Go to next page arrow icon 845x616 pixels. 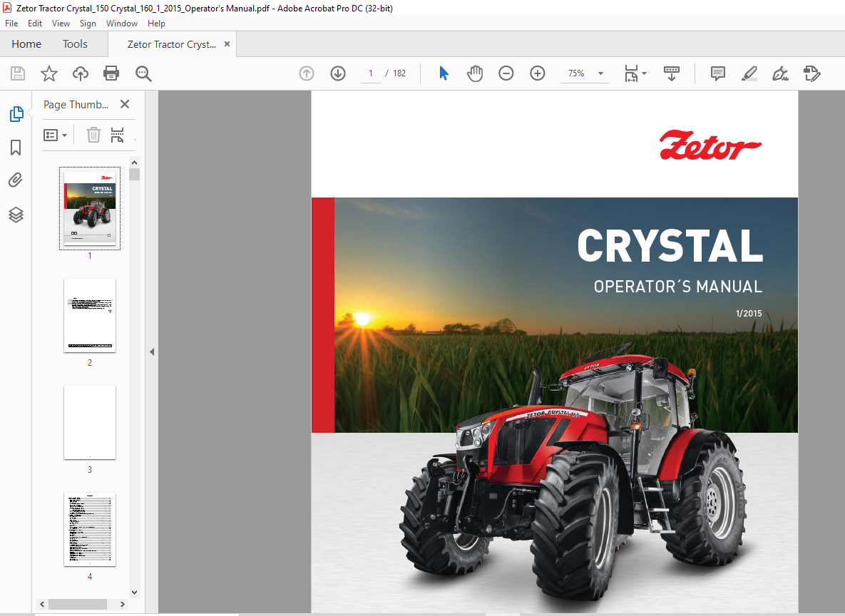click(x=338, y=73)
